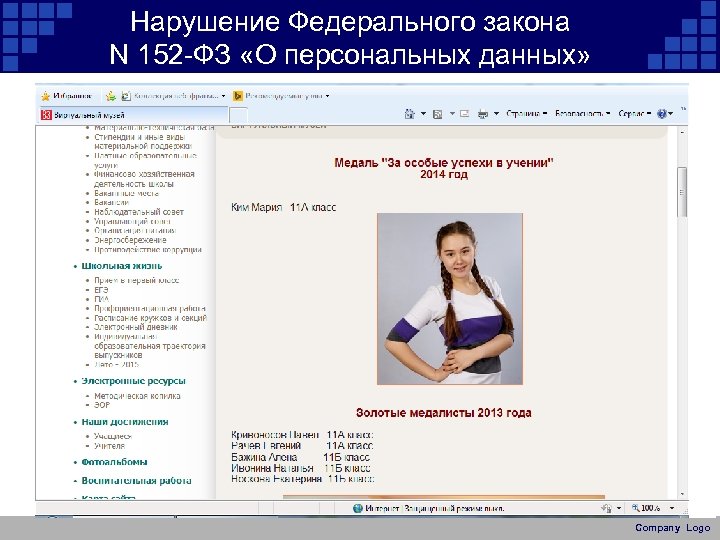Screen dimensions: 720x540
Task: Open the dropdown arrow next to the help icon
Action: 671,113
